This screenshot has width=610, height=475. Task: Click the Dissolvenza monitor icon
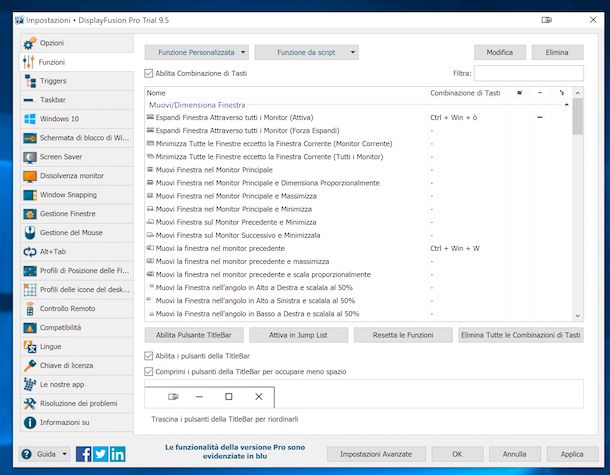(x=30, y=176)
